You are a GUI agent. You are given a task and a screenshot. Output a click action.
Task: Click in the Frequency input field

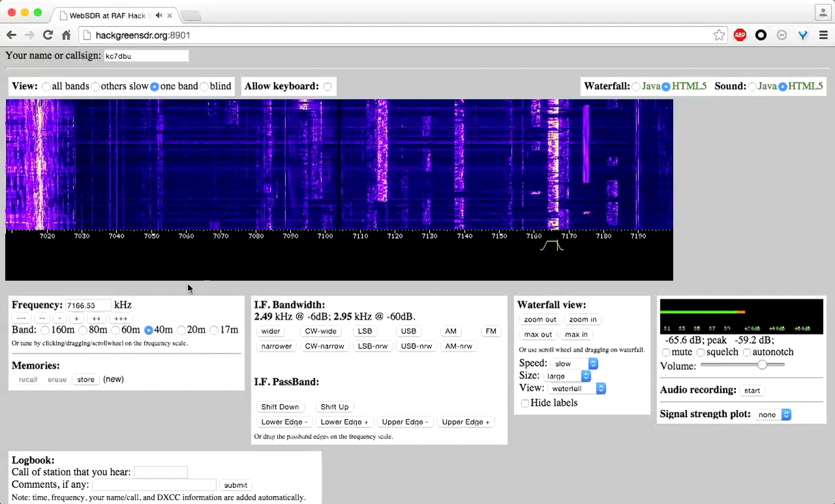[x=88, y=305]
